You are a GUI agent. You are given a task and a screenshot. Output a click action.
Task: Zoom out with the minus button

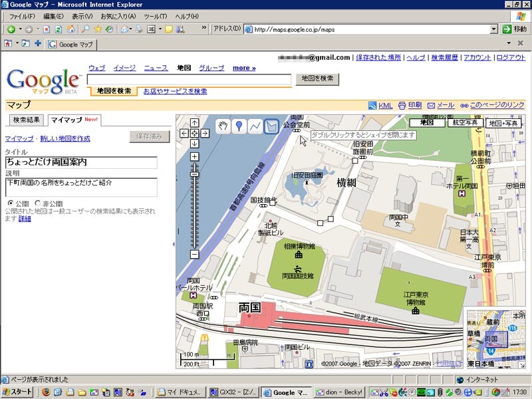pos(194,254)
